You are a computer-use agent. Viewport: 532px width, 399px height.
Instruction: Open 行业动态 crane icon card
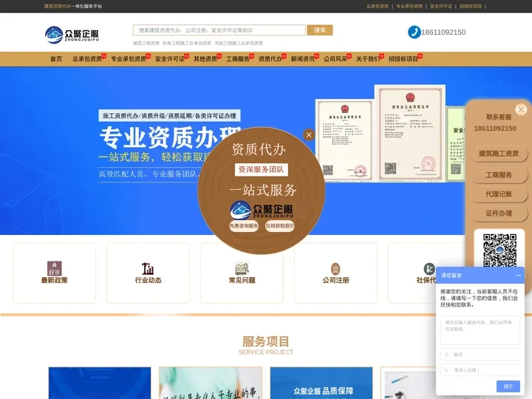(x=148, y=273)
